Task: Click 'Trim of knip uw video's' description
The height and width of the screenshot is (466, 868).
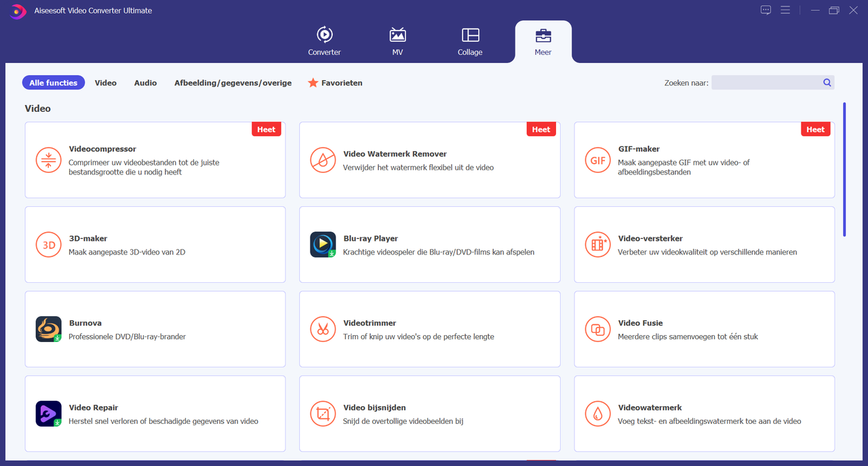Action: 419,336
